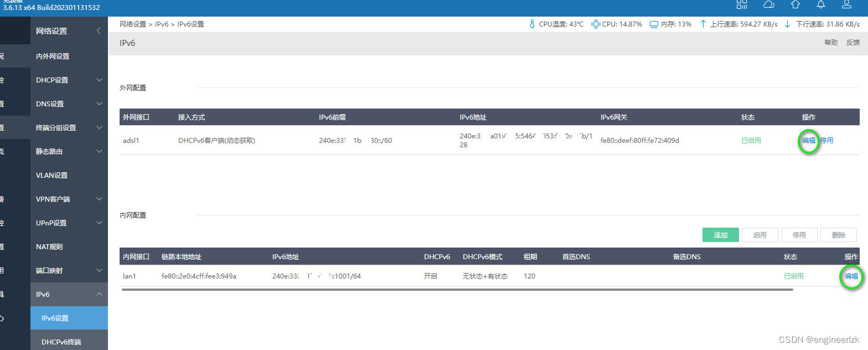Click the IPv6网关 column header
Screen dimensions: 868x350
[x=614, y=117]
